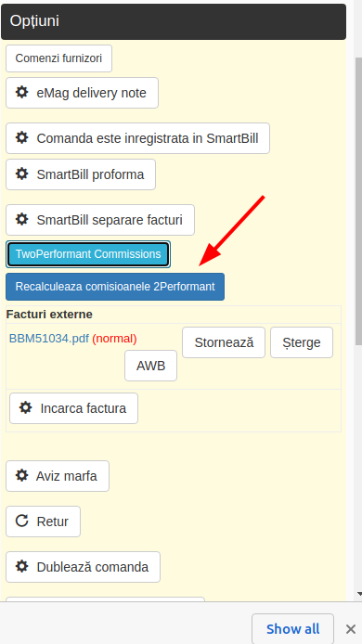Click Show all downloads
Image resolution: width=362 pixels, height=644 pixels.
pos(292,629)
